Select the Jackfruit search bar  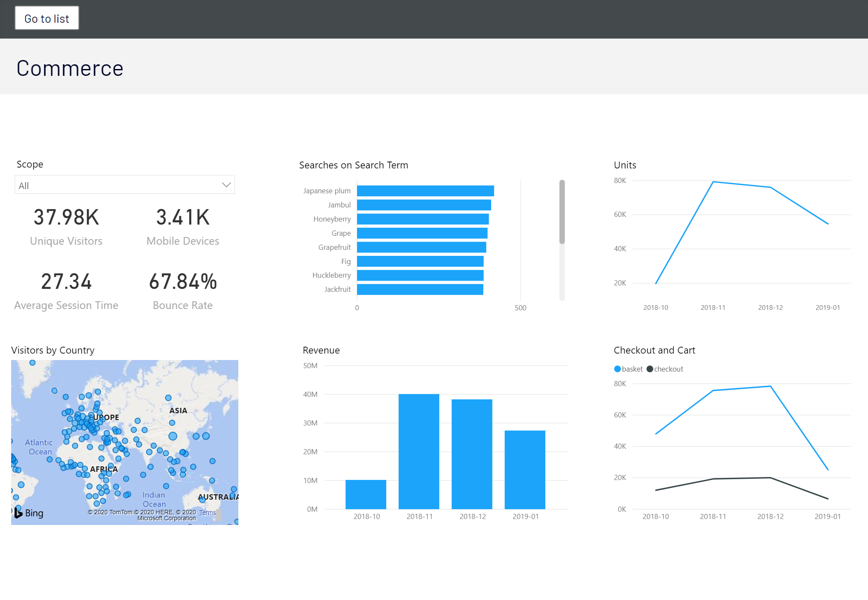click(420, 289)
